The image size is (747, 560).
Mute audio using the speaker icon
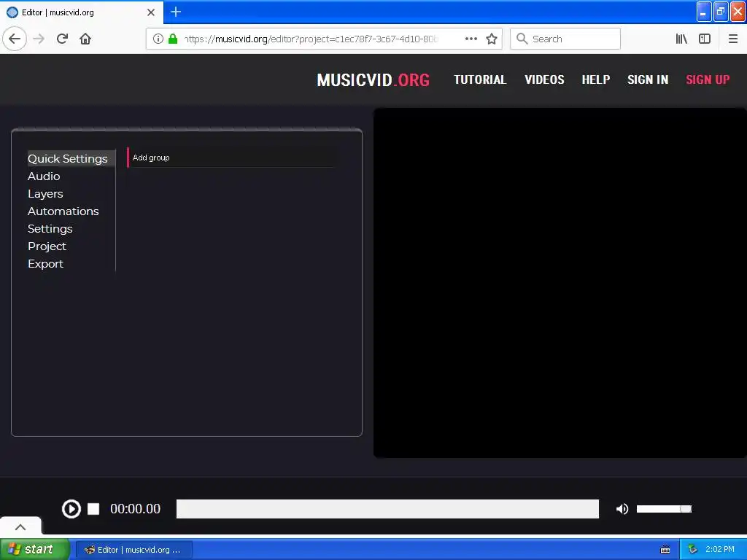[x=622, y=509]
